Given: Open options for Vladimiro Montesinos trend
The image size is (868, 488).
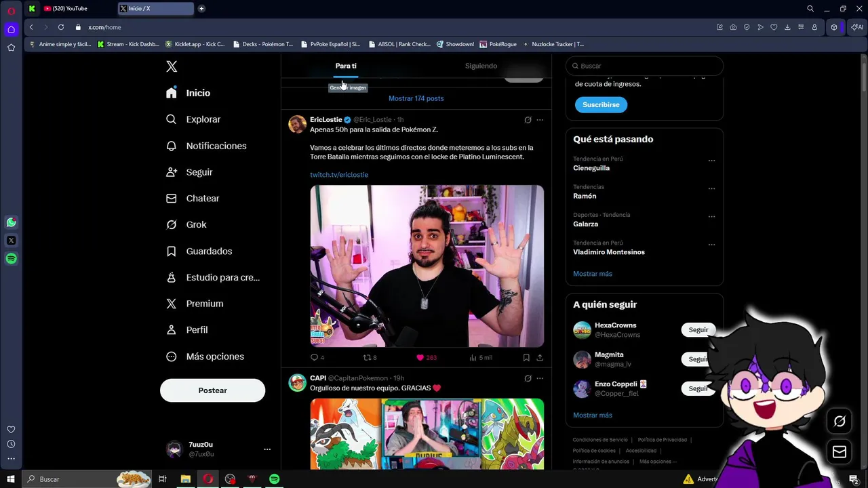Looking at the screenshot, I should pos(711,245).
